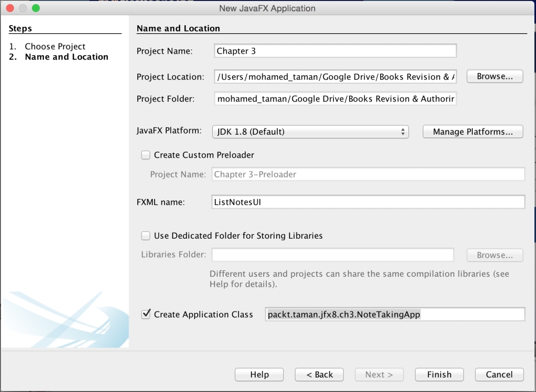The height and width of the screenshot is (392, 536).
Task: Click the Cancel button
Action: pos(499,375)
